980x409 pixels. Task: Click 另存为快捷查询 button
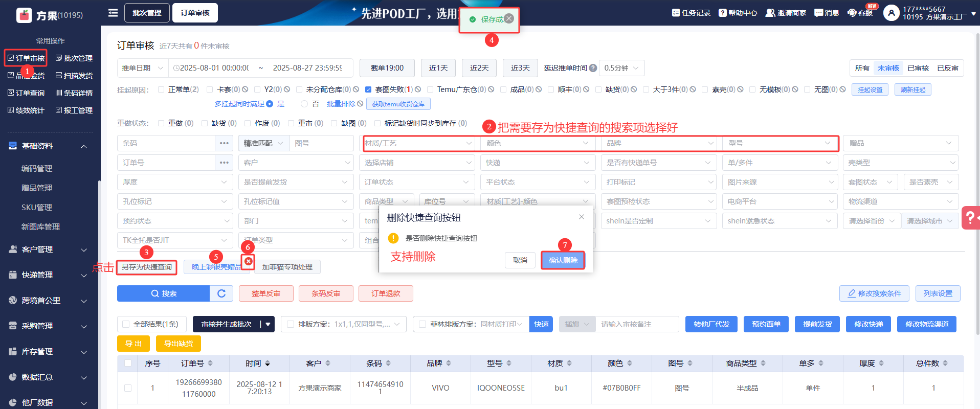[147, 267]
